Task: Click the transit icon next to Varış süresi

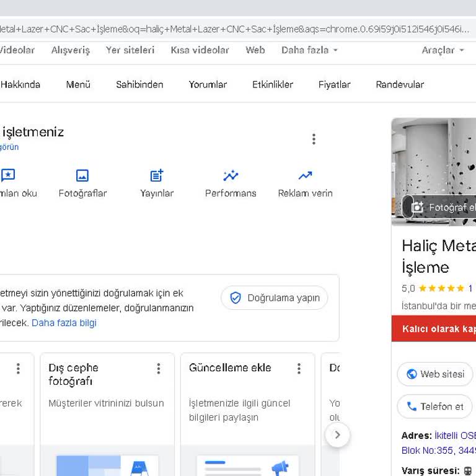Action: tap(468, 471)
